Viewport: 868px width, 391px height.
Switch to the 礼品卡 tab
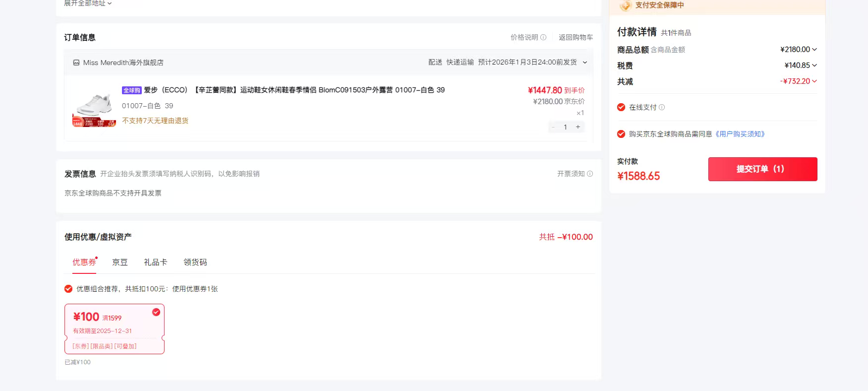pyautogui.click(x=156, y=262)
